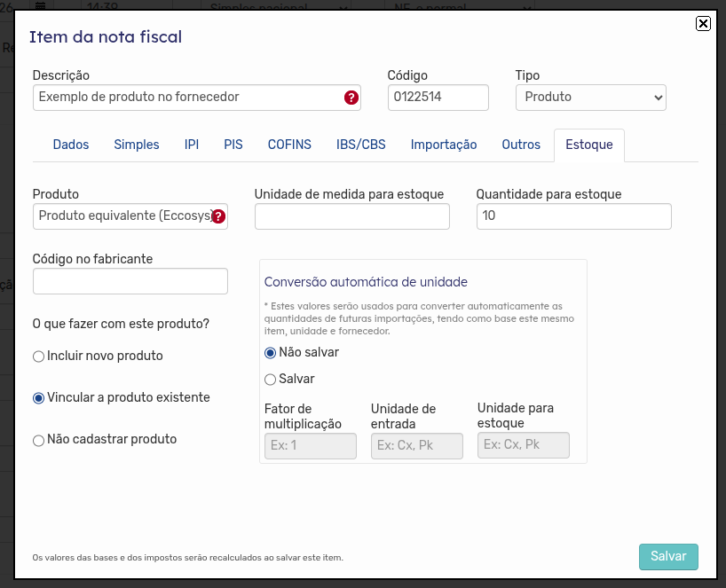Switch to the Simples tab
The height and width of the screenshot is (588, 726).
[x=137, y=145]
